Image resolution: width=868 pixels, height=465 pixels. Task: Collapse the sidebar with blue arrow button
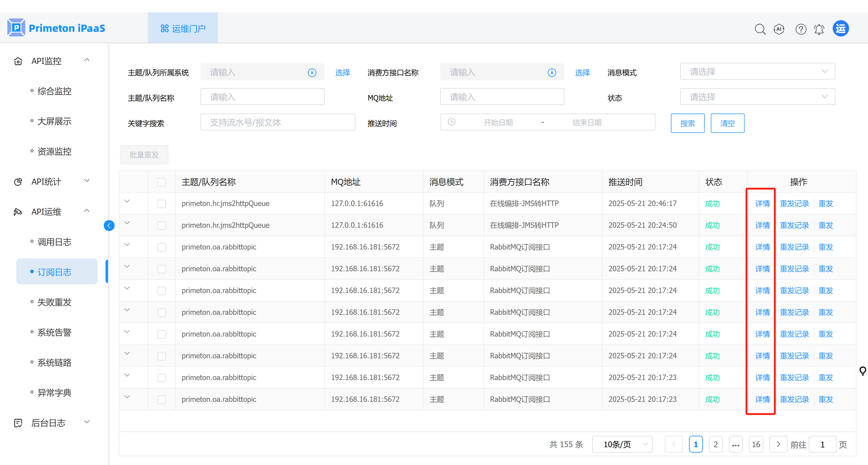click(109, 225)
